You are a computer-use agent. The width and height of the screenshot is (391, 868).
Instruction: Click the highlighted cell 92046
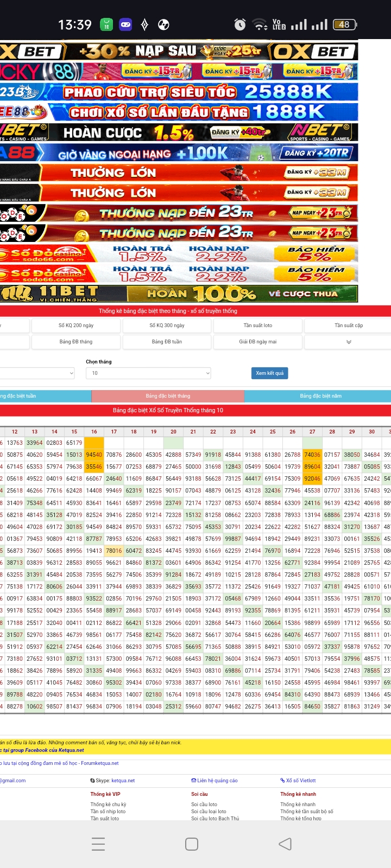click(x=312, y=478)
